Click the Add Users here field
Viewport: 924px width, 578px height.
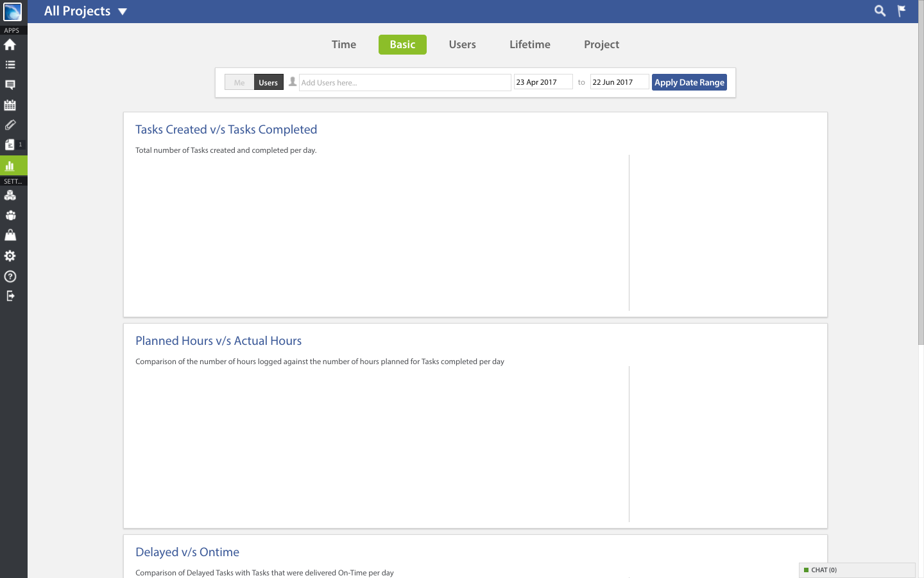point(405,82)
